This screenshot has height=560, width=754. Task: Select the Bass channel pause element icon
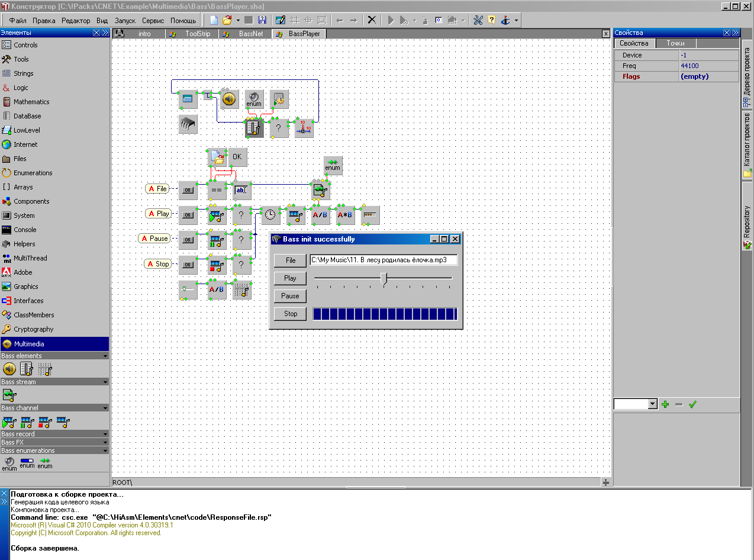[x=27, y=422]
